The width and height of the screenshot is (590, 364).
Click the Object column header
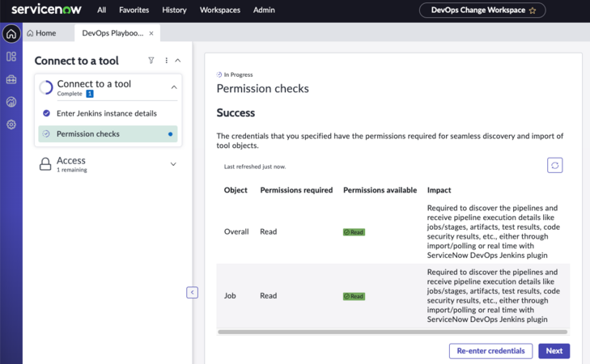236,190
